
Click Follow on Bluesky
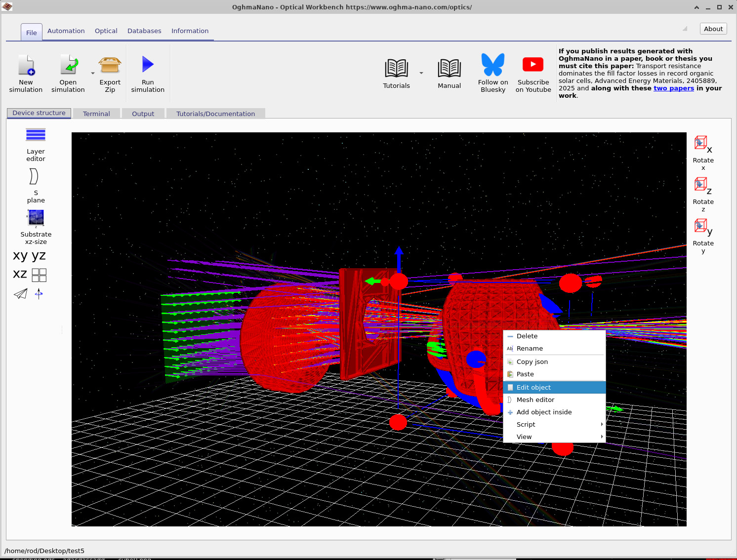coord(492,73)
